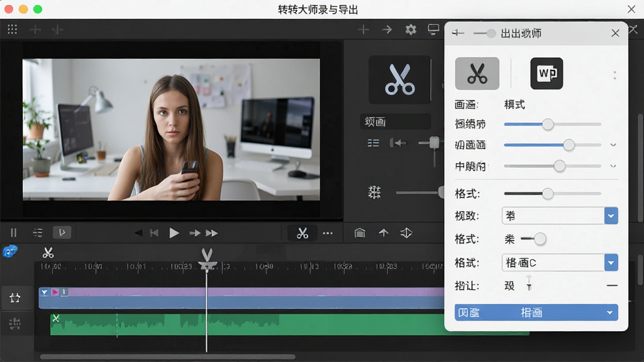The image size is (644, 362).
Task: Click the scissors cut button beside playback controls
Action: coord(303,233)
